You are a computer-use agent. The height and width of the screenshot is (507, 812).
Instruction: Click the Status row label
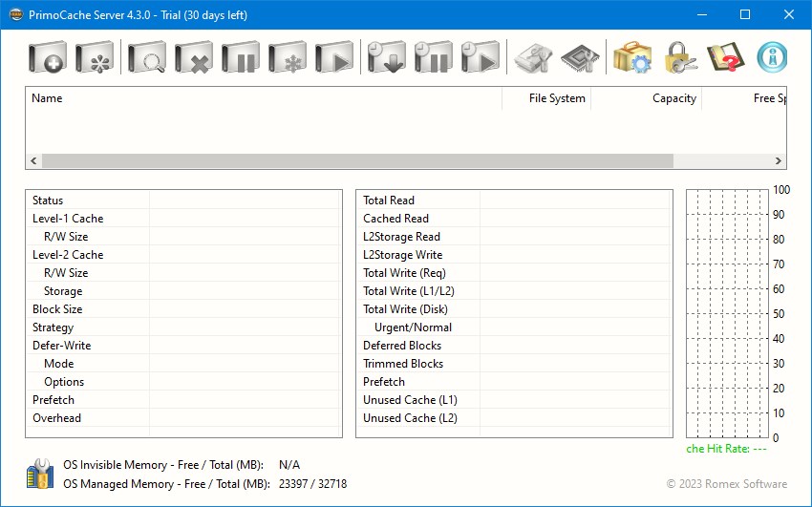coord(48,201)
